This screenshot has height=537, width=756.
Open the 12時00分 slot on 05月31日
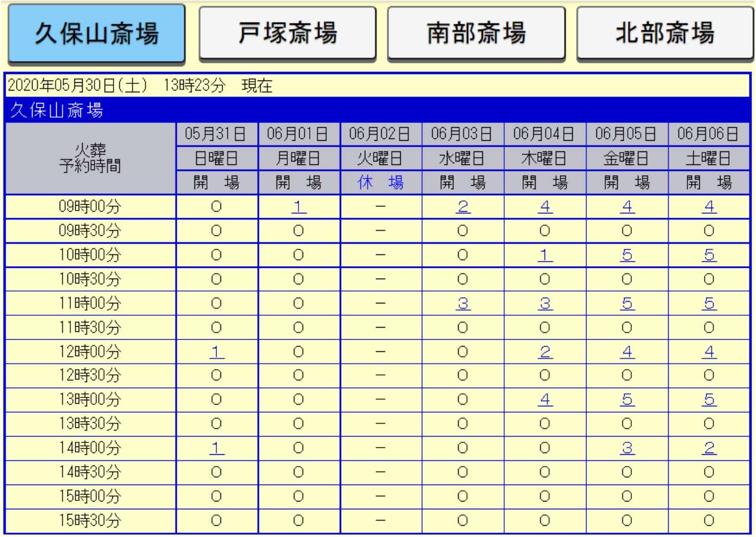coord(216,352)
